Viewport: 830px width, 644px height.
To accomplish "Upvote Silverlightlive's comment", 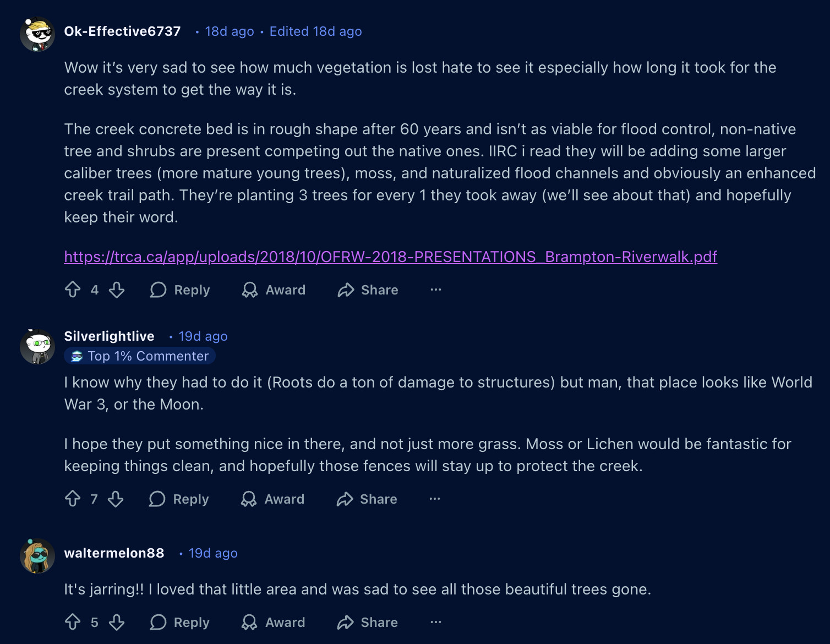I will (73, 499).
